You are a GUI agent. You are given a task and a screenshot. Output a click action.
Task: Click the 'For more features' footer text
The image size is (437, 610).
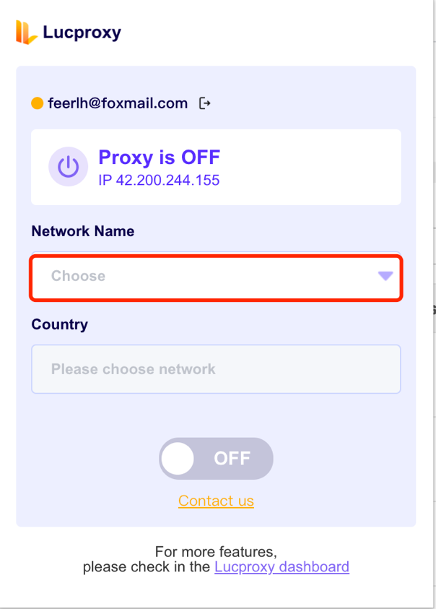pos(216,552)
